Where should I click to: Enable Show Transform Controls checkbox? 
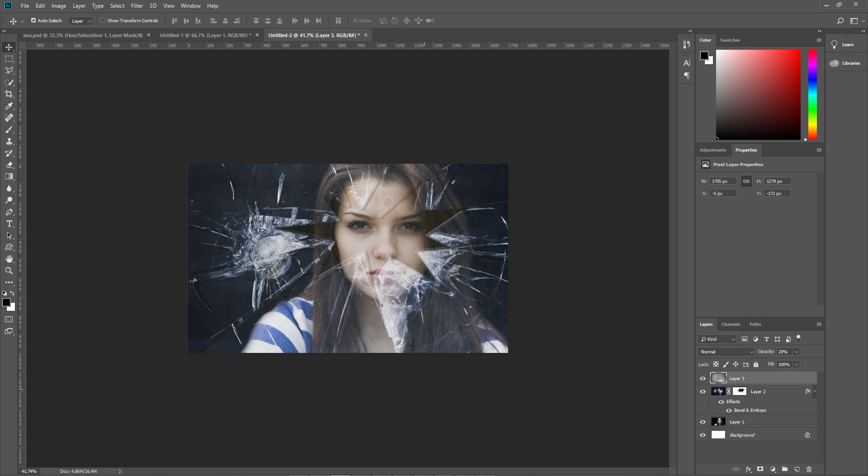103,20
